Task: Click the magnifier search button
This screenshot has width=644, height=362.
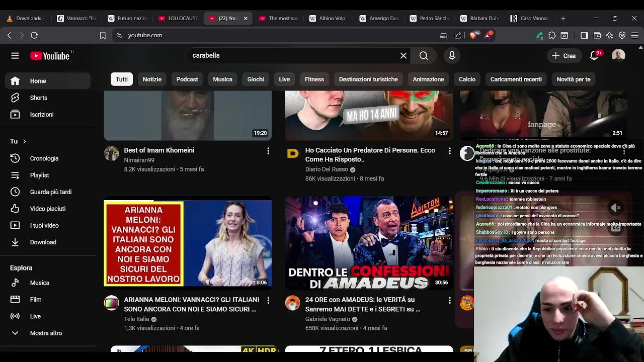Action: tap(424, 56)
